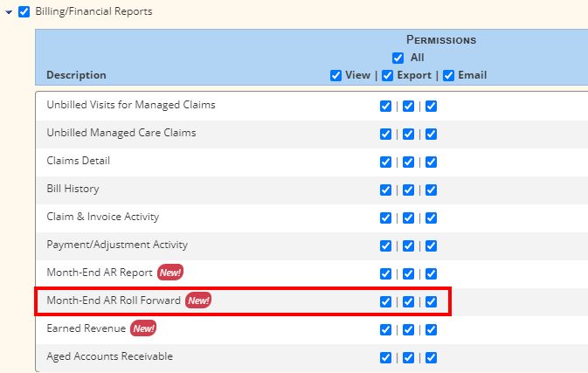Uncheck Email permission for Claims Detail
Viewport: 588px width, 373px height.
[x=432, y=162]
